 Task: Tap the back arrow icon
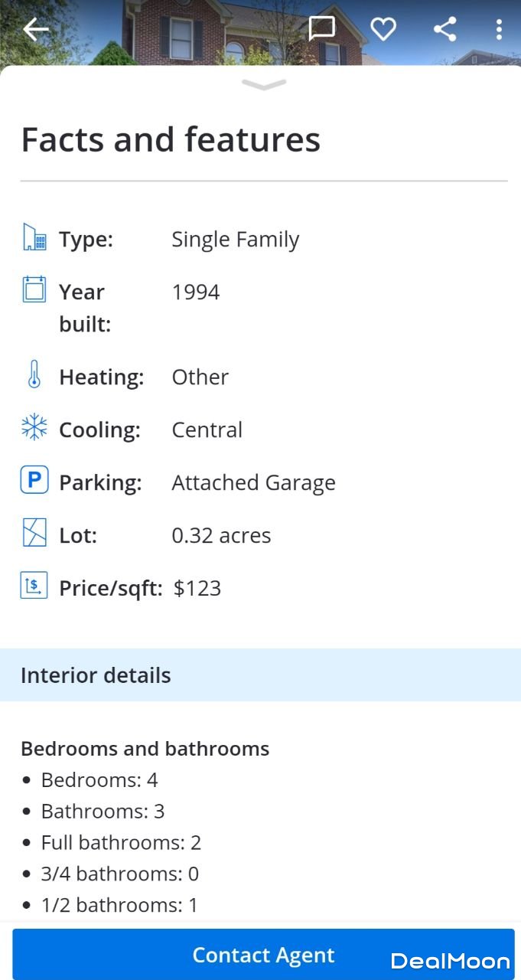pyautogui.click(x=36, y=30)
